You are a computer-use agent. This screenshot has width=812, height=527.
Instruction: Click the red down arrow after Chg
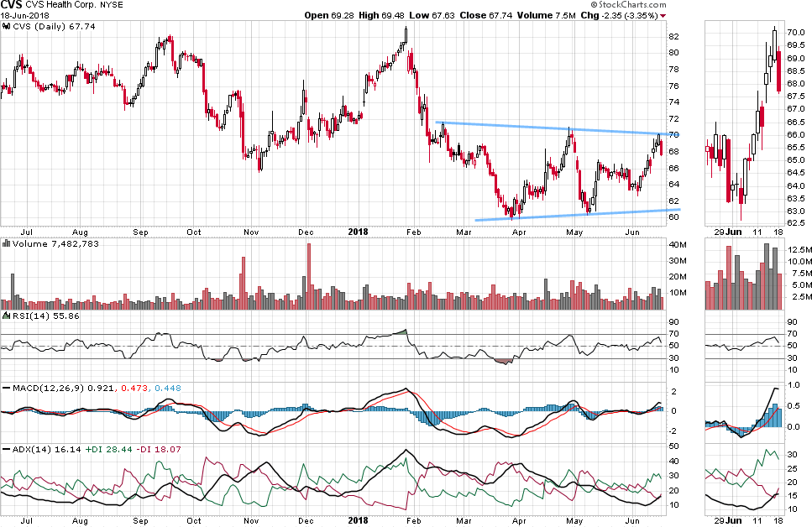click(x=663, y=16)
